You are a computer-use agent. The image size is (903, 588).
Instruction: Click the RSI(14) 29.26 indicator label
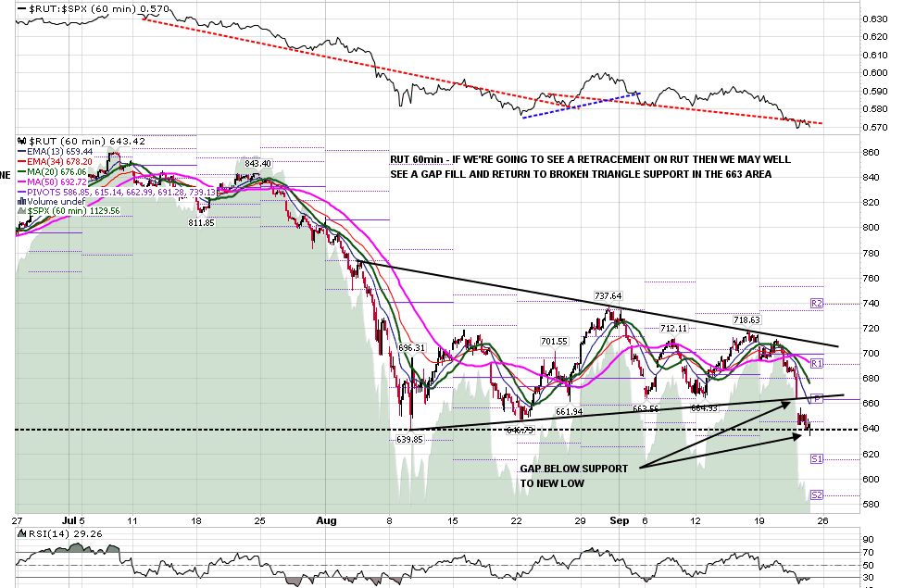(x=44, y=534)
